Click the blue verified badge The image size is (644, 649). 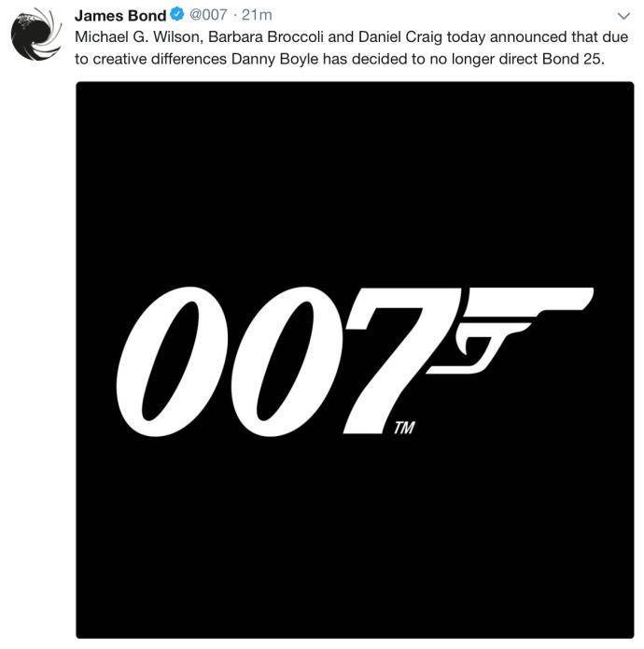[177, 14]
